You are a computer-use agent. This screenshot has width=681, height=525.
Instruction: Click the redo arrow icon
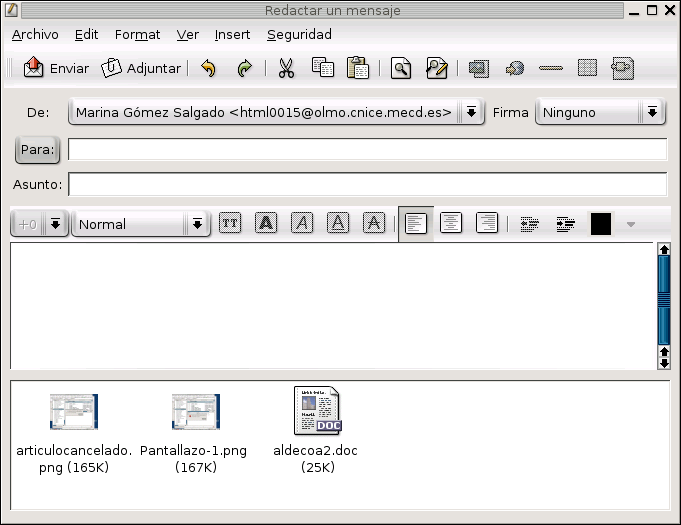point(244,69)
